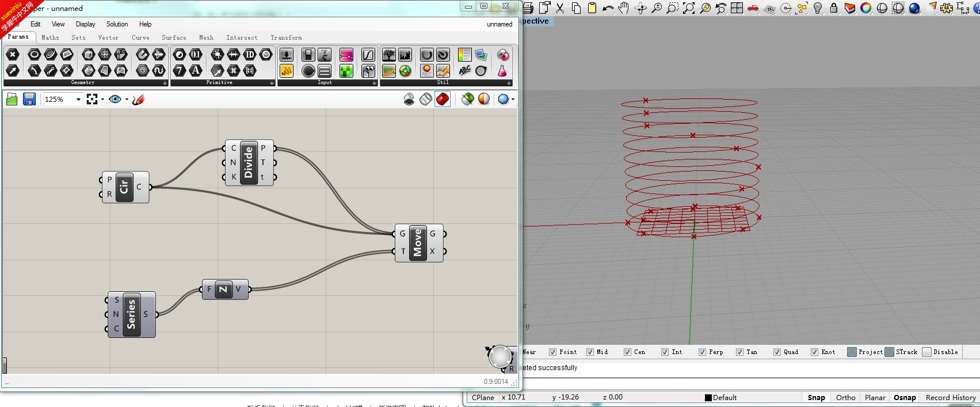The image size is (980, 407).
Task: Switch to the Transform tab
Action: click(x=287, y=37)
